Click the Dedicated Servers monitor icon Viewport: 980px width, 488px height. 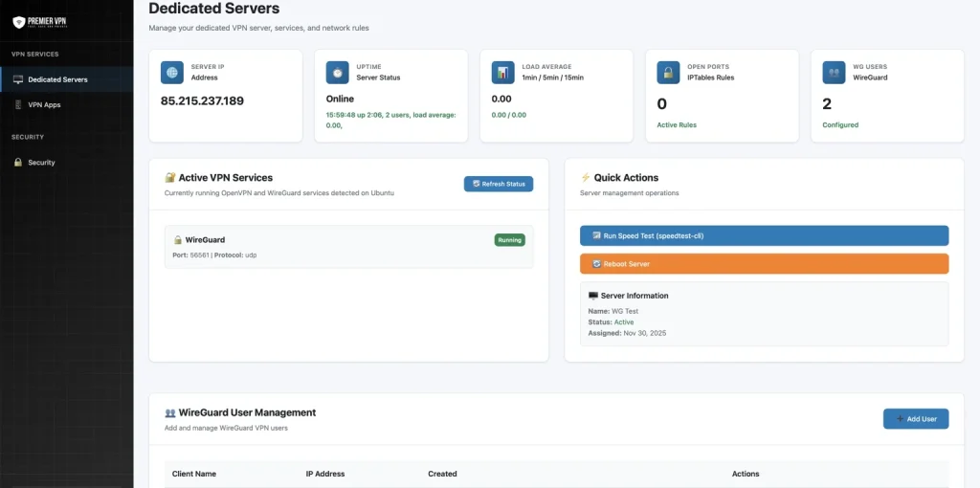pyautogui.click(x=18, y=79)
